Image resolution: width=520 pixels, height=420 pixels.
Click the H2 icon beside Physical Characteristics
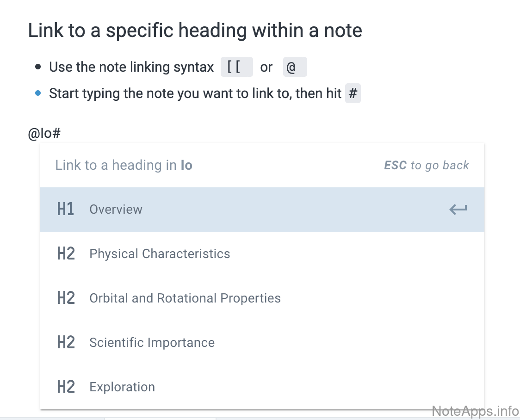point(66,254)
